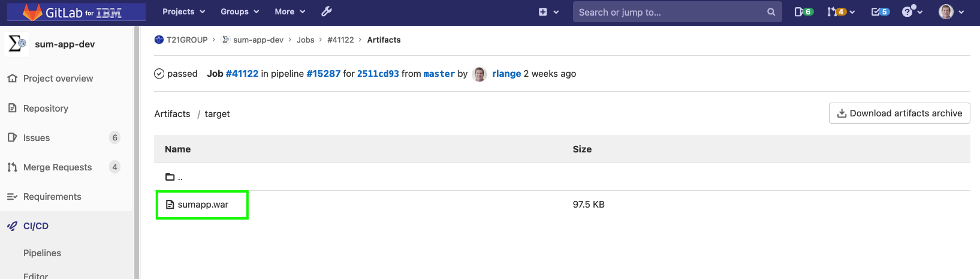This screenshot has height=279, width=980.
Task: Click the GitLab fox logo
Action: [x=32, y=12]
